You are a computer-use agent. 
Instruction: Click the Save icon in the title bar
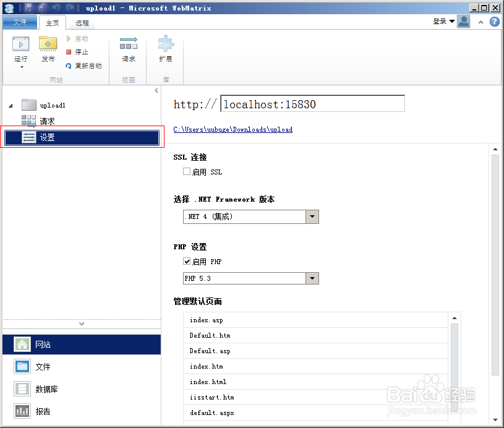click(29, 7)
